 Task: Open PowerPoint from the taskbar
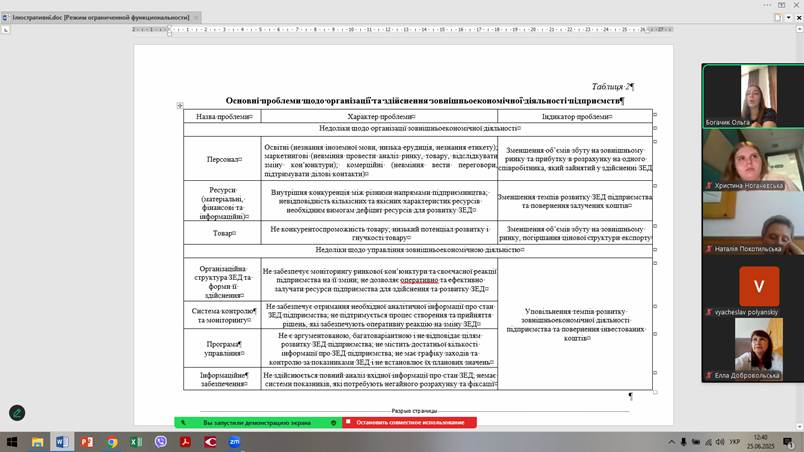pos(86,441)
